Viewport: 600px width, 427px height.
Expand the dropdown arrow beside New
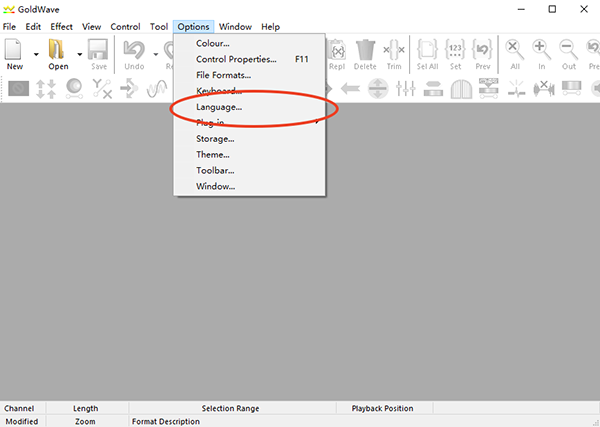coord(36,54)
